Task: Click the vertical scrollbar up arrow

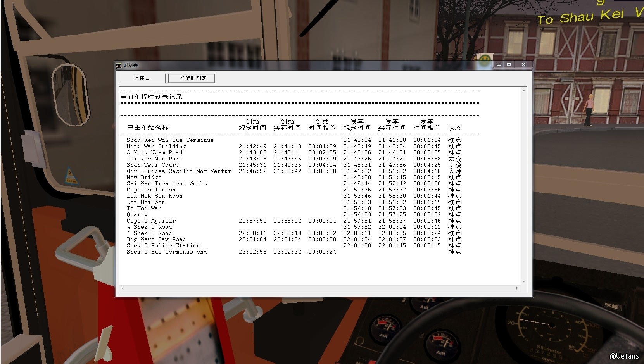Action: click(524, 90)
